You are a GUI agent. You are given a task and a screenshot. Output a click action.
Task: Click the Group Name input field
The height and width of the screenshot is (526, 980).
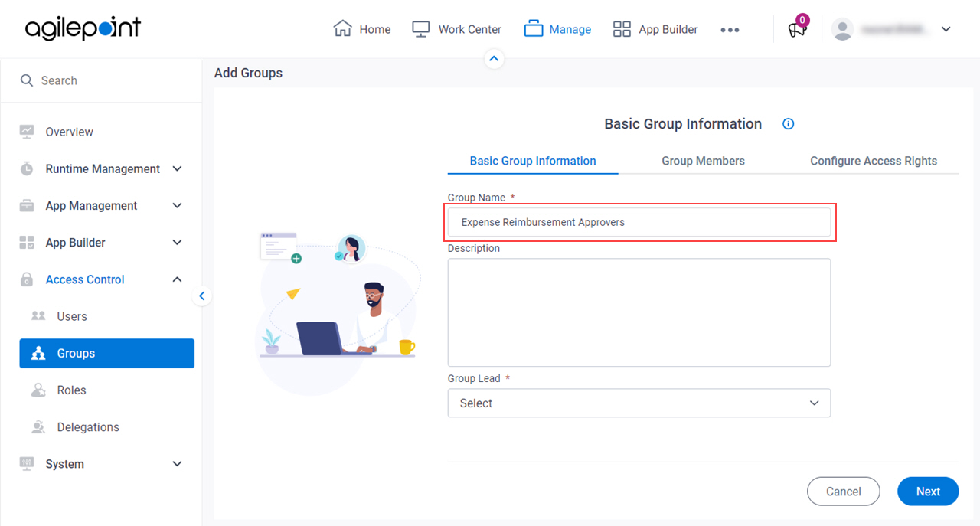639,222
